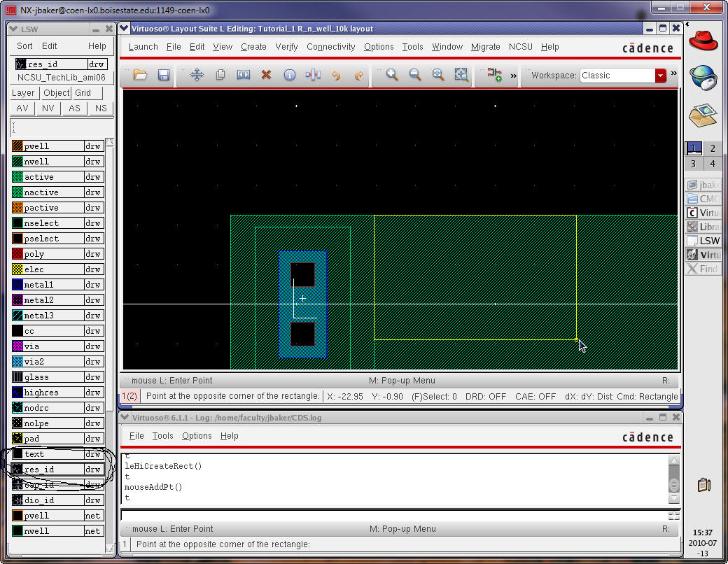The height and width of the screenshot is (564, 728).
Task: Click the Object button in LSW
Action: pos(56,93)
